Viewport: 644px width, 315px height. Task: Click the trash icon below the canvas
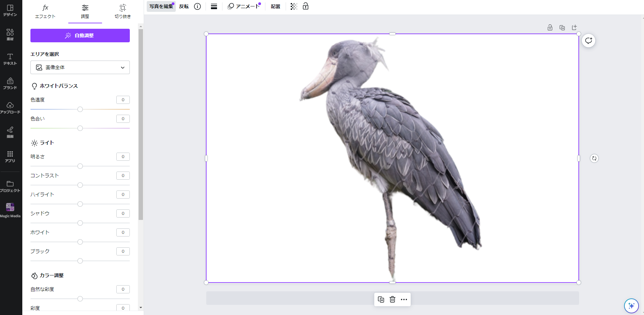pos(392,299)
